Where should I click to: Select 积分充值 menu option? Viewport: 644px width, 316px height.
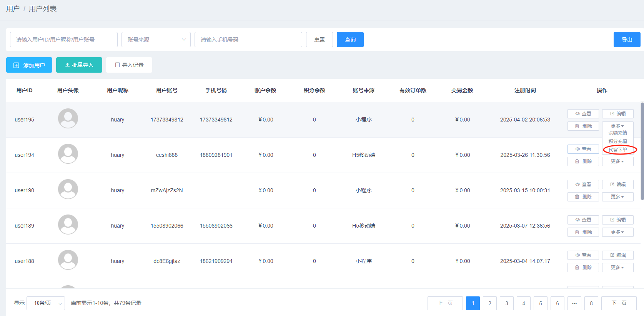click(618, 141)
